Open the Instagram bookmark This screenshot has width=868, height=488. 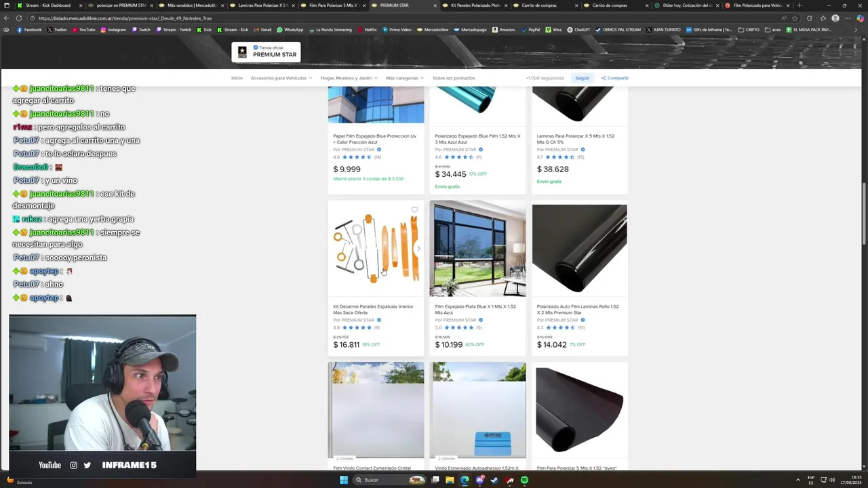click(113, 30)
